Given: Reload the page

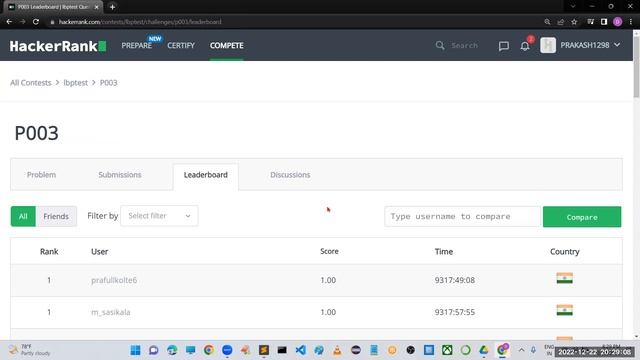Looking at the screenshot, I should [36, 22].
